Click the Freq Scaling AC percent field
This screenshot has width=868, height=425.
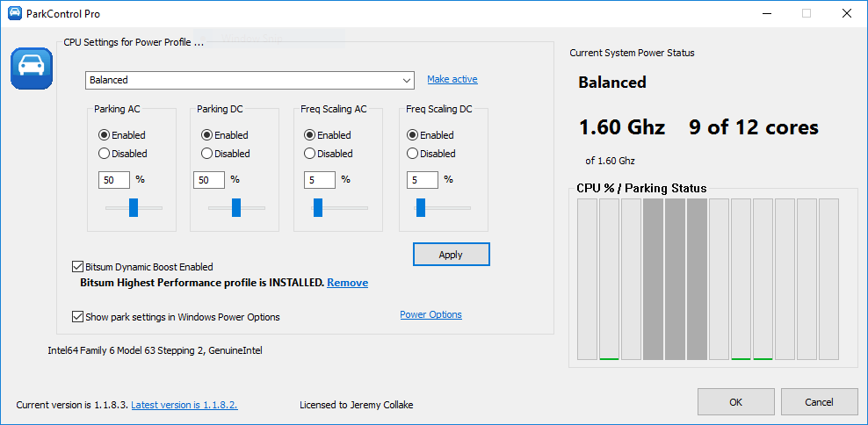320,180
